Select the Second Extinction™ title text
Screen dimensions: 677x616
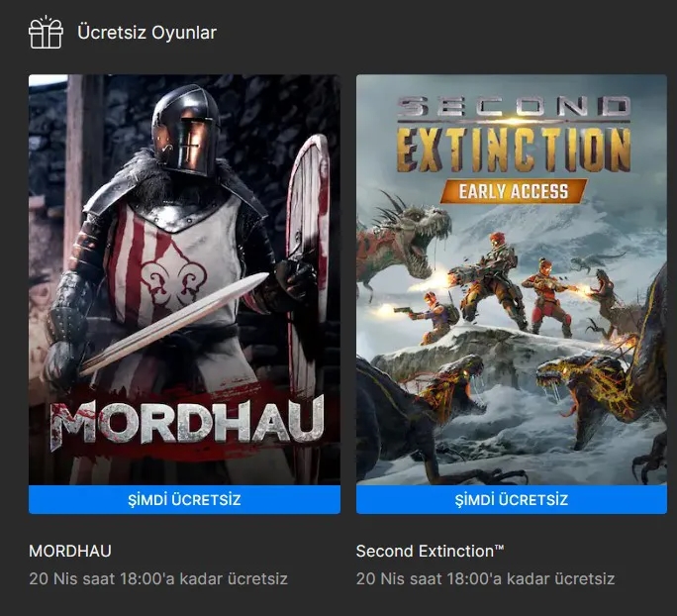(x=430, y=552)
